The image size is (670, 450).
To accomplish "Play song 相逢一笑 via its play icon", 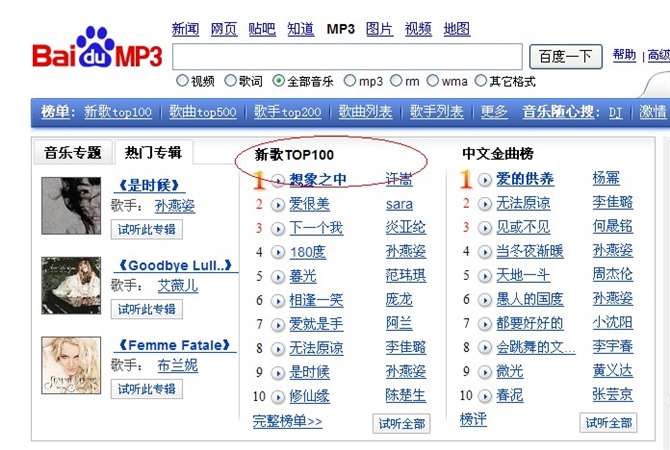I will coord(278,301).
